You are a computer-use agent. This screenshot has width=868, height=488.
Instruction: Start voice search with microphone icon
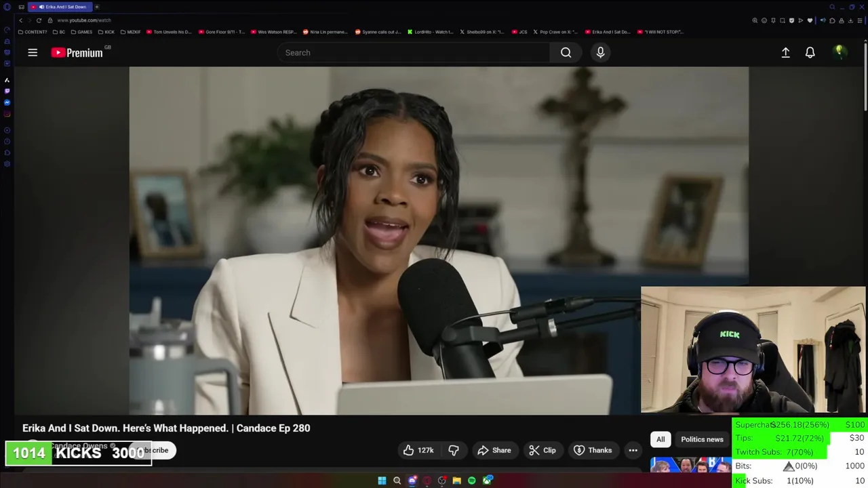pos(600,52)
